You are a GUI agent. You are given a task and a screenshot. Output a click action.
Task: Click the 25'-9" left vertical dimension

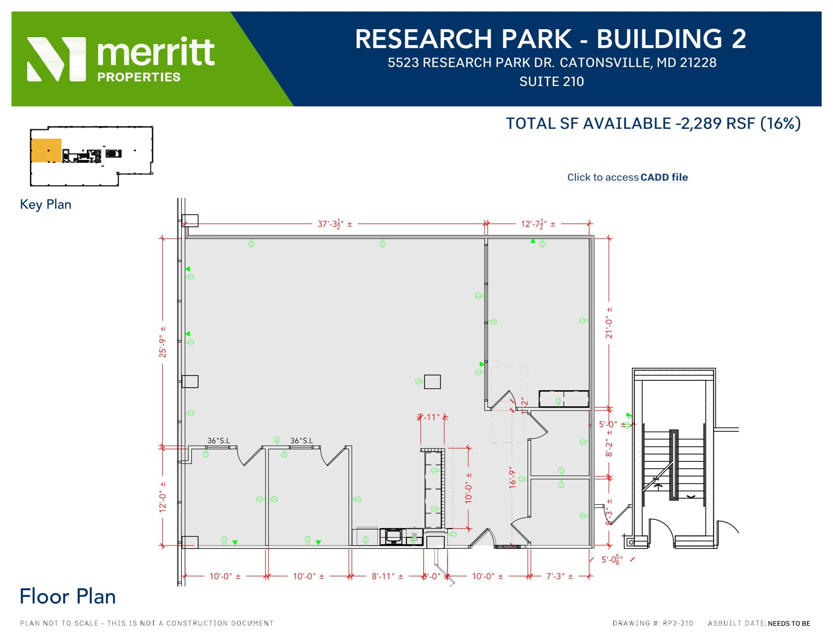coord(163,342)
